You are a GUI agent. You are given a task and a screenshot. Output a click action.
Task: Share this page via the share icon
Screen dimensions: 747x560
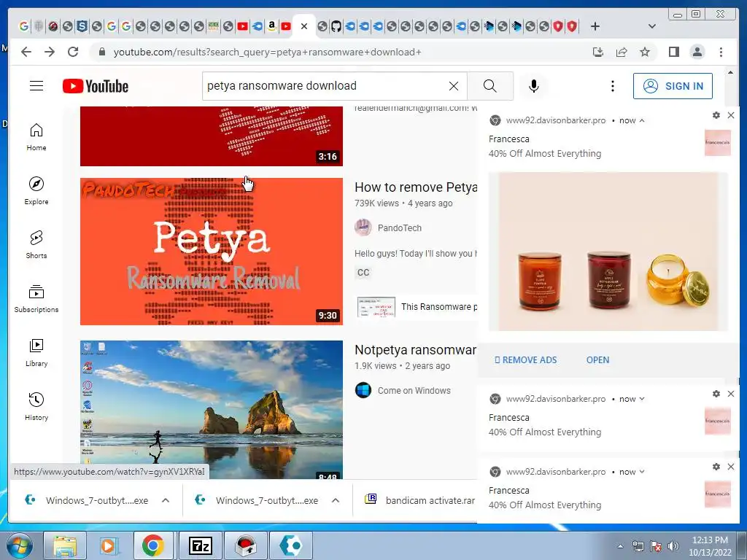(x=622, y=52)
